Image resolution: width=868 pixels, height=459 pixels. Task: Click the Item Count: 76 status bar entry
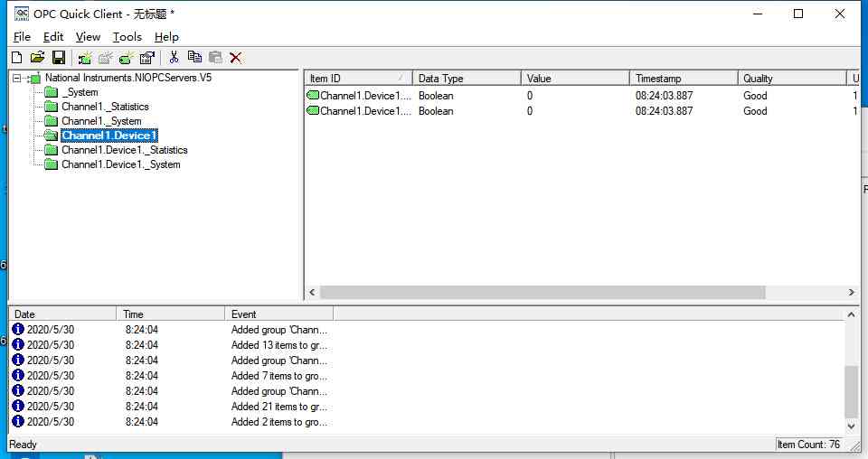[x=808, y=444]
